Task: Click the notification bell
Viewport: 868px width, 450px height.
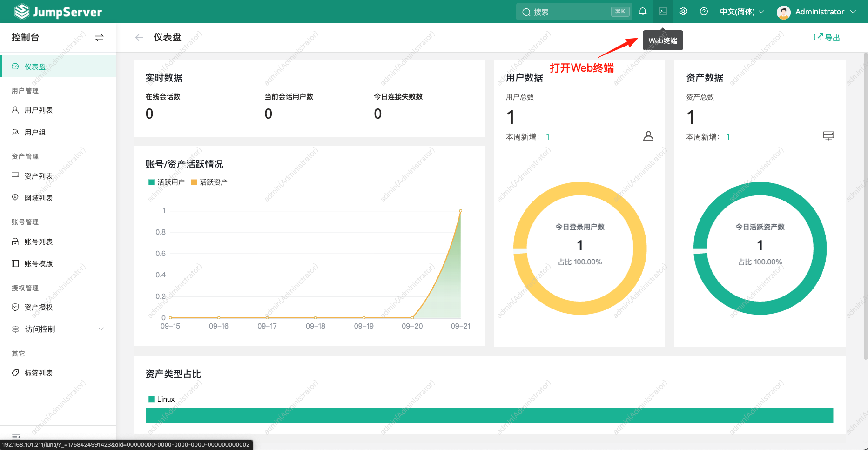Action: pos(643,12)
